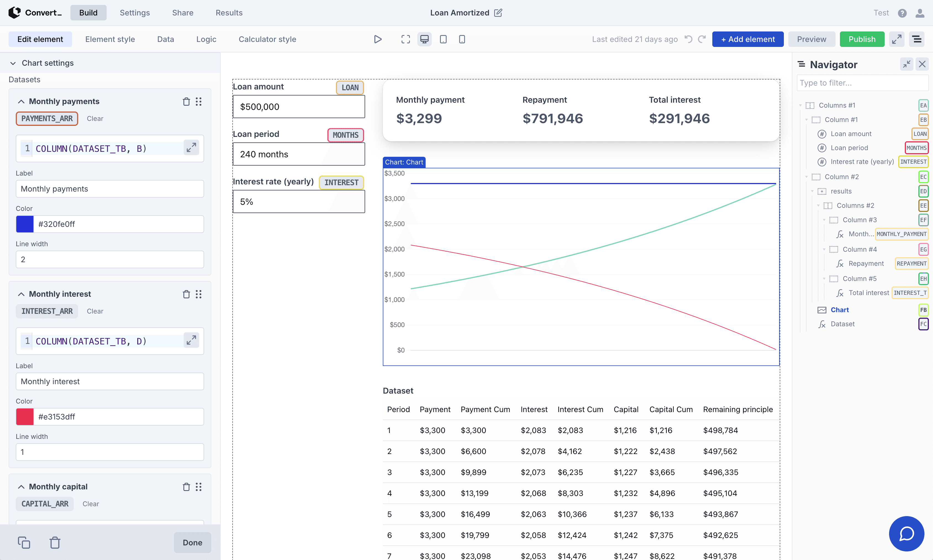The image size is (933, 560).
Task: Click the Navigator filter input field
Action: point(863,83)
